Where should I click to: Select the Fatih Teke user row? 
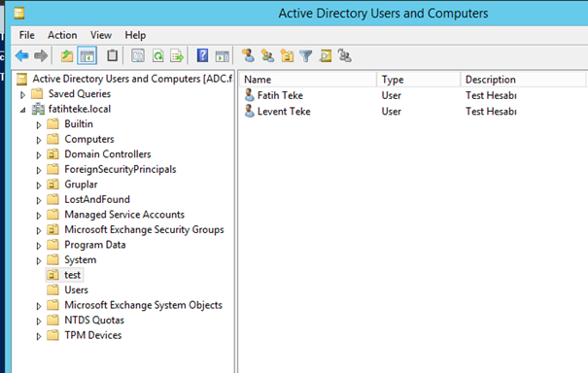coord(412,95)
